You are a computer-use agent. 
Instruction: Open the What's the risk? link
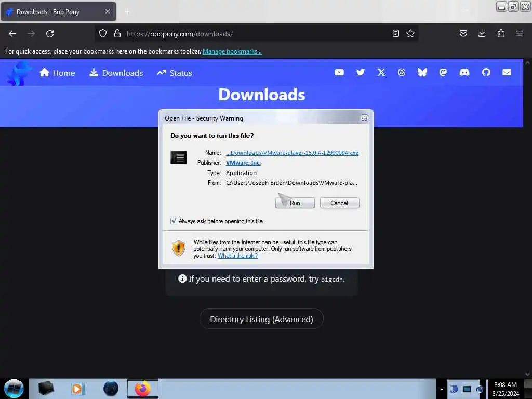(237, 256)
